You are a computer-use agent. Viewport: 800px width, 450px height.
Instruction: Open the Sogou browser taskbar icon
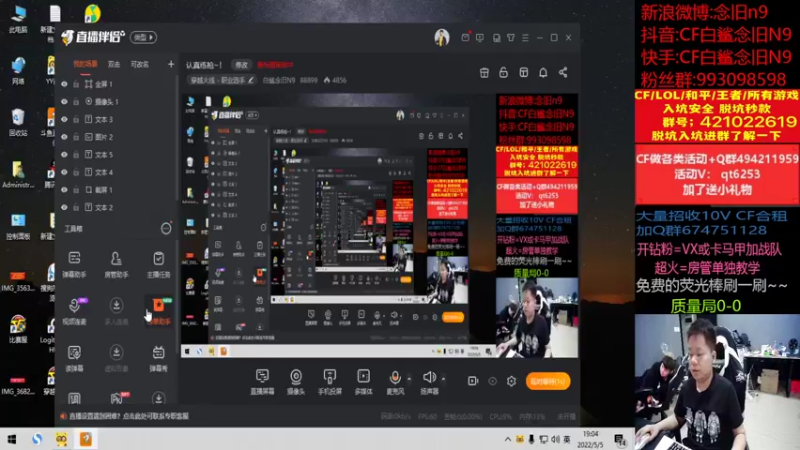click(37, 439)
